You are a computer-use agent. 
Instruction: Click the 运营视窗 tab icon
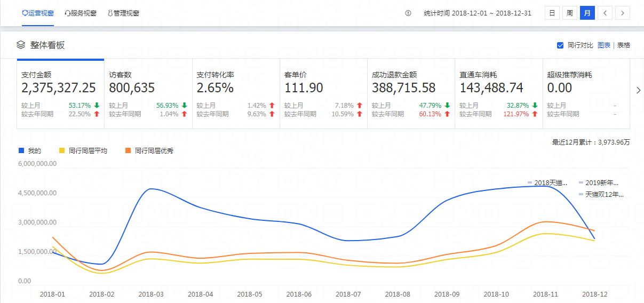click(x=25, y=13)
